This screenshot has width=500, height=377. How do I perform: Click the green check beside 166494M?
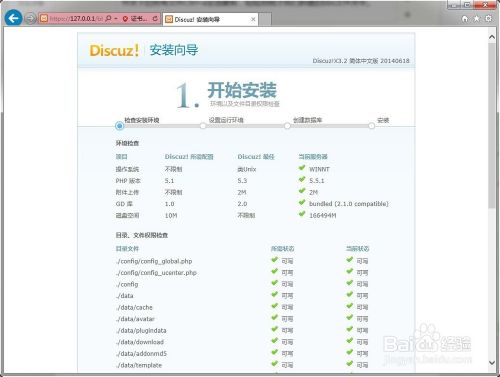[302, 214]
